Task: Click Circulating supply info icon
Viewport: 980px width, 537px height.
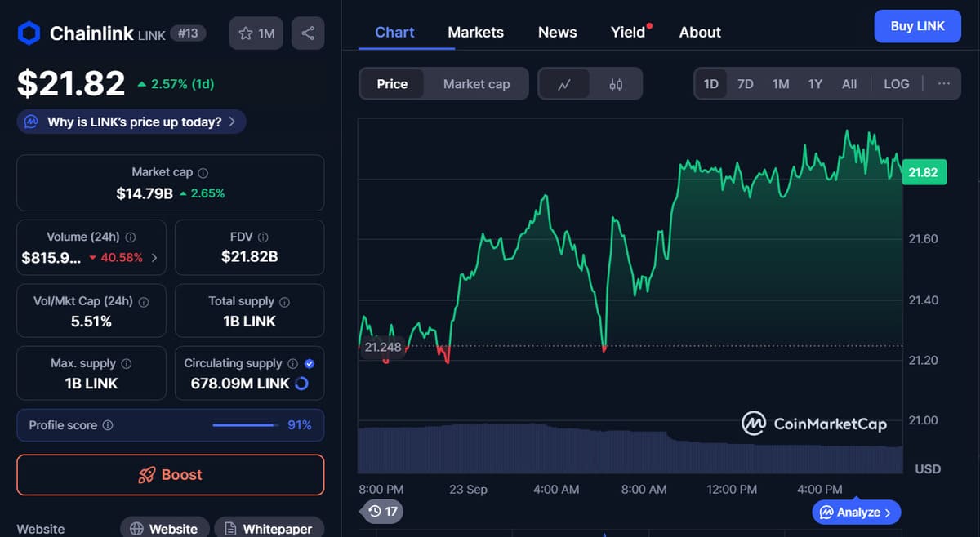Action: coord(292,363)
